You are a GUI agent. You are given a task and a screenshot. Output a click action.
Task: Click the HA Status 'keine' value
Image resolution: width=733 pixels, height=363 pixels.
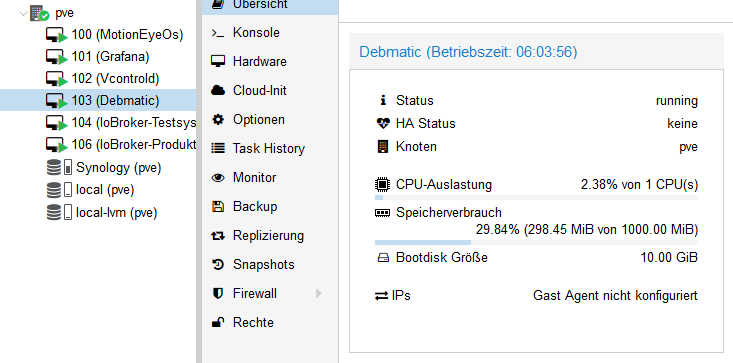682,124
